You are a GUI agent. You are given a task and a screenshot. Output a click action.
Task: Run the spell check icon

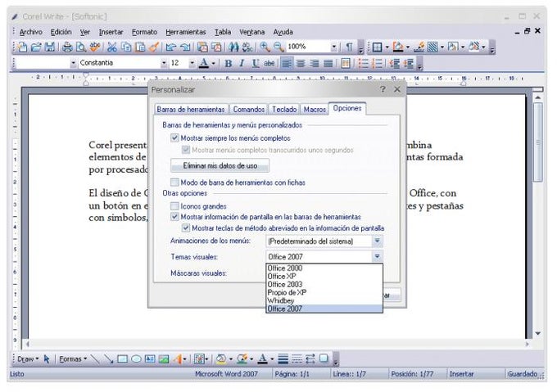click(94, 47)
